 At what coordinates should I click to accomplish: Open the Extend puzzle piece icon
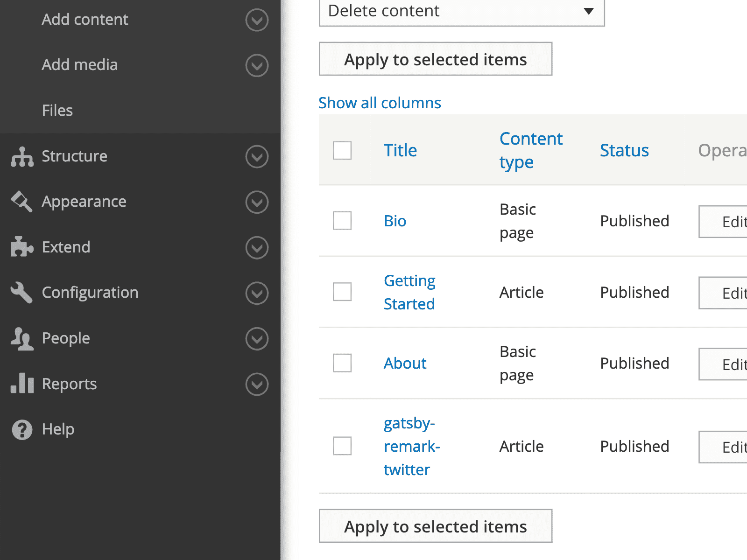point(22,247)
